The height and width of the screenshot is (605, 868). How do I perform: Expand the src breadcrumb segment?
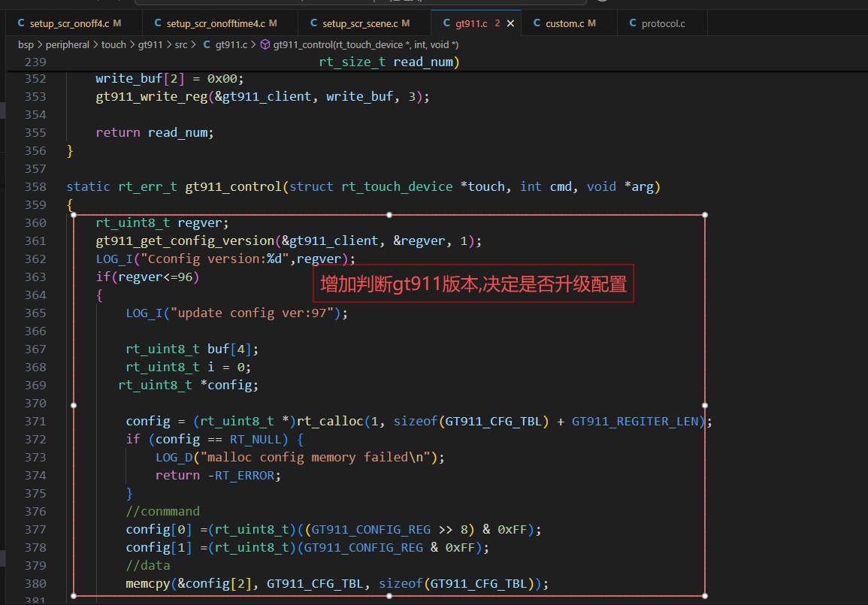[182, 44]
